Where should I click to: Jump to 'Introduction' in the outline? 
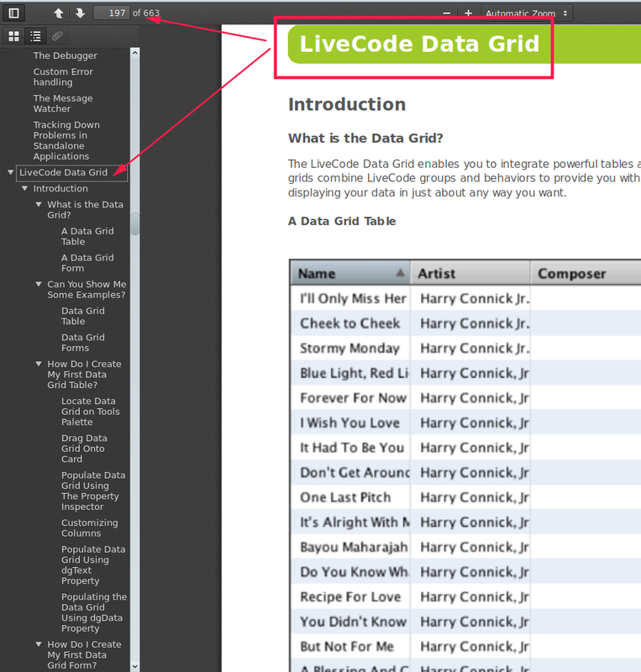[60, 188]
